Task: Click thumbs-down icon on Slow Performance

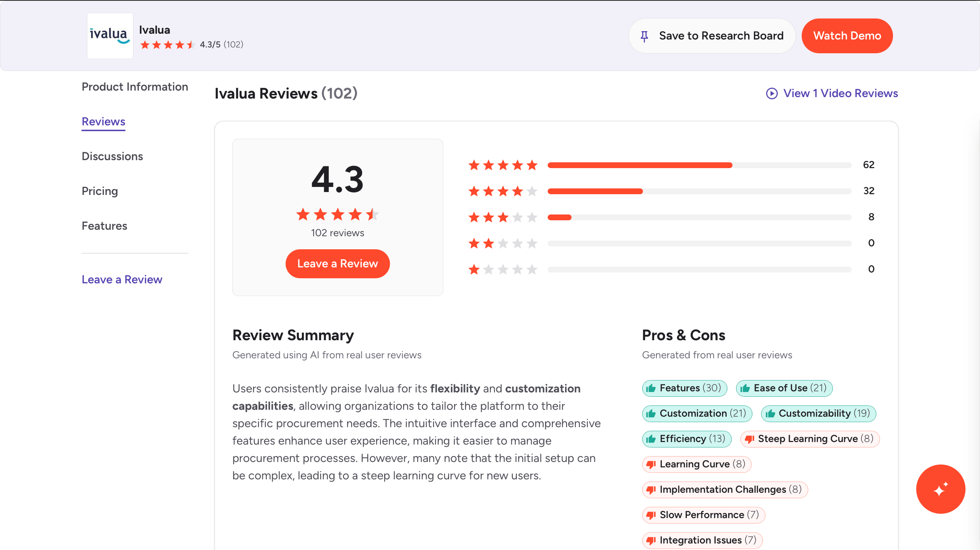Action: [651, 515]
